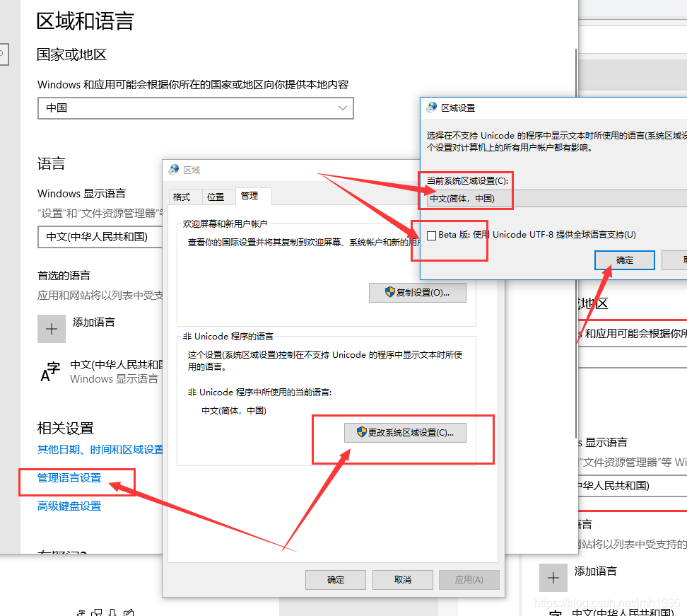Click the 更改系统区域设置(C) button

click(x=405, y=433)
